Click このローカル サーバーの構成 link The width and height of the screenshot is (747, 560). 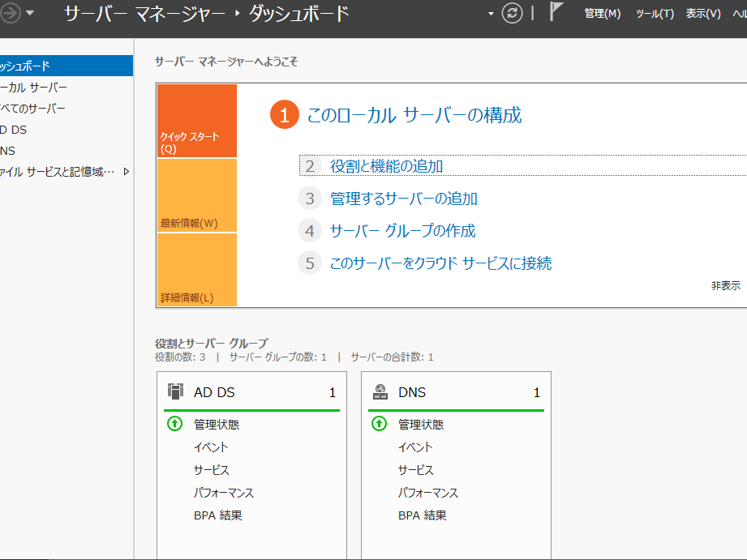414,115
